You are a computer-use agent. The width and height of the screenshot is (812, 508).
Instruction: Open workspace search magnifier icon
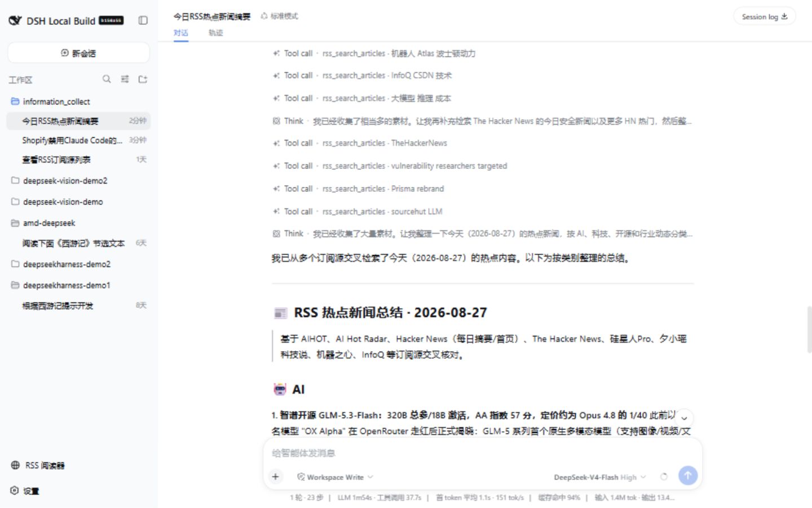coord(107,79)
